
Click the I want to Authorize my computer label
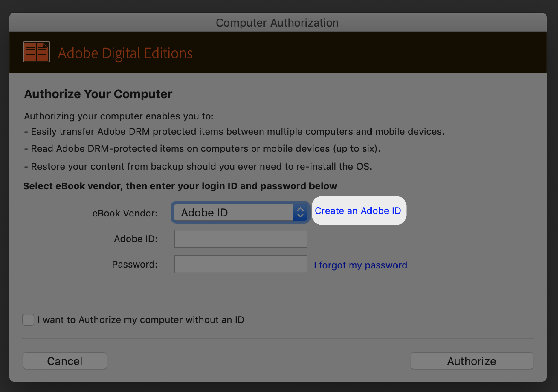click(x=140, y=320)
